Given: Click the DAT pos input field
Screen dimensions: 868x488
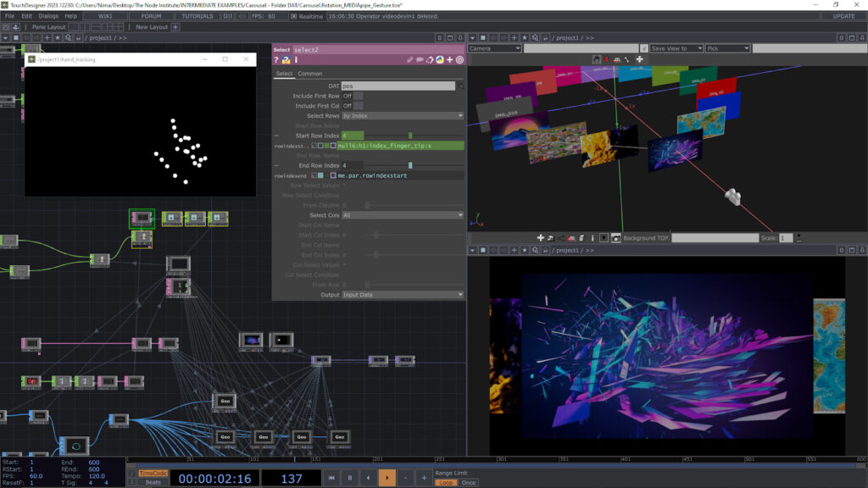Looking at the screenshot, I should [398, 86].
